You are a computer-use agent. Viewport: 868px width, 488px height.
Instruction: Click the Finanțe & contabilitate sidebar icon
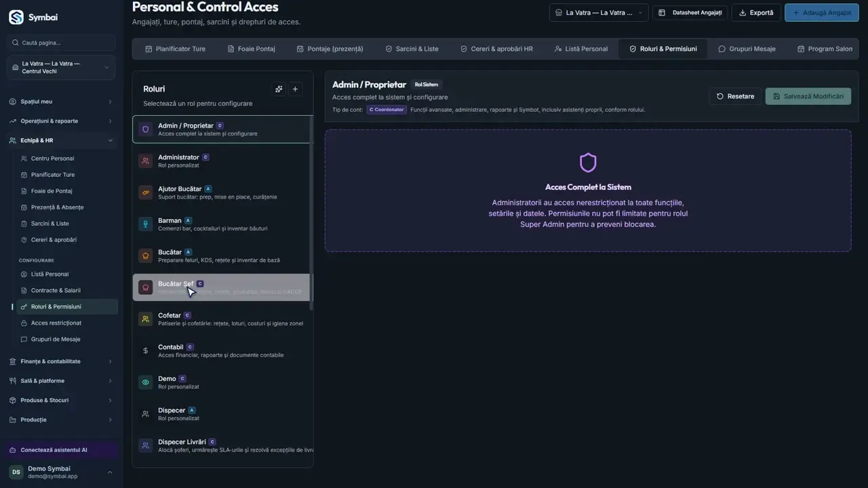(14, 361)
